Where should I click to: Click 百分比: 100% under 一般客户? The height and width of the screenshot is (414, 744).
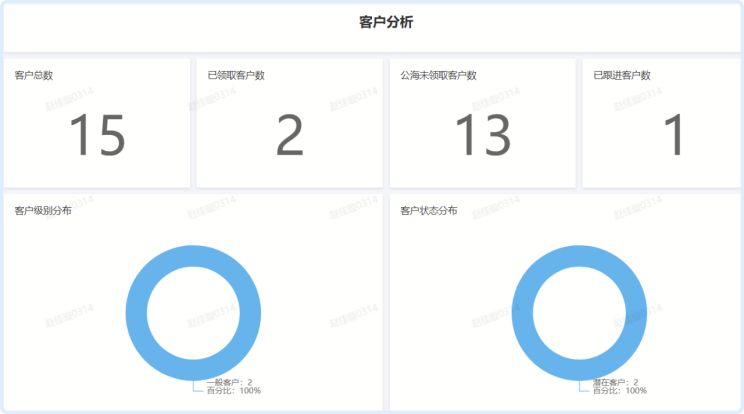pos(233,391)
